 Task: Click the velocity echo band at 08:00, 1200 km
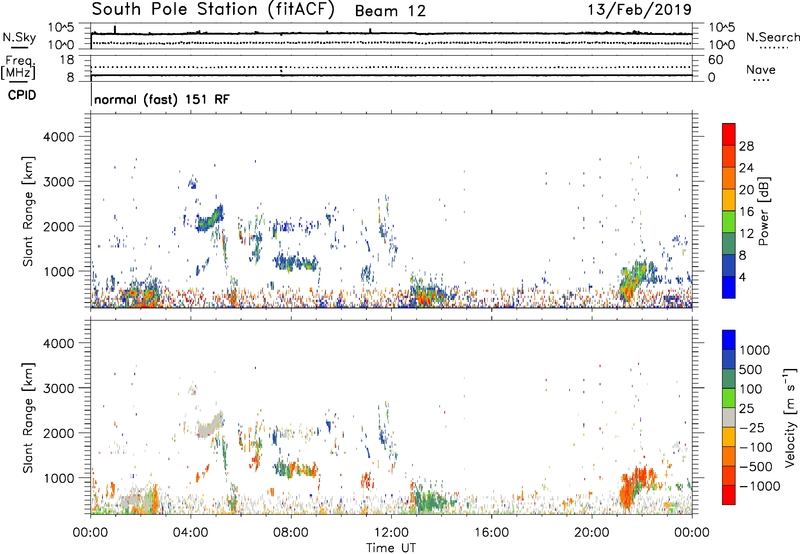pos(295,468)
